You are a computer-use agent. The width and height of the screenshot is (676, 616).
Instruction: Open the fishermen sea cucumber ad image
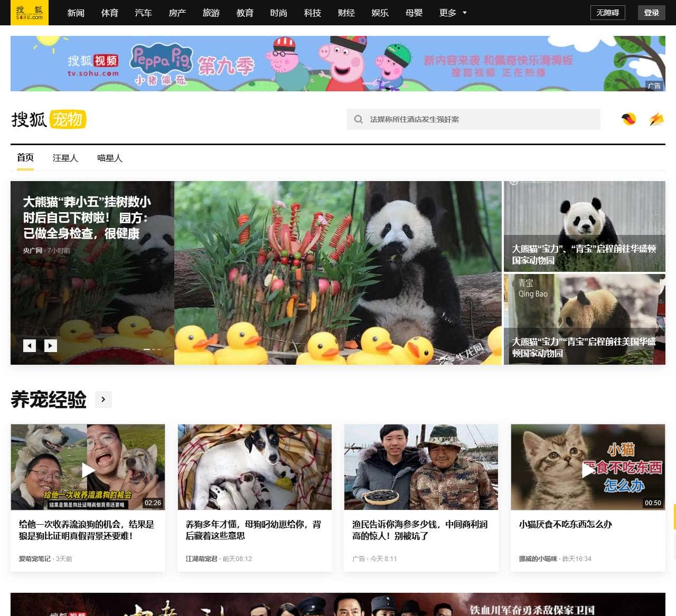point(421,467)
